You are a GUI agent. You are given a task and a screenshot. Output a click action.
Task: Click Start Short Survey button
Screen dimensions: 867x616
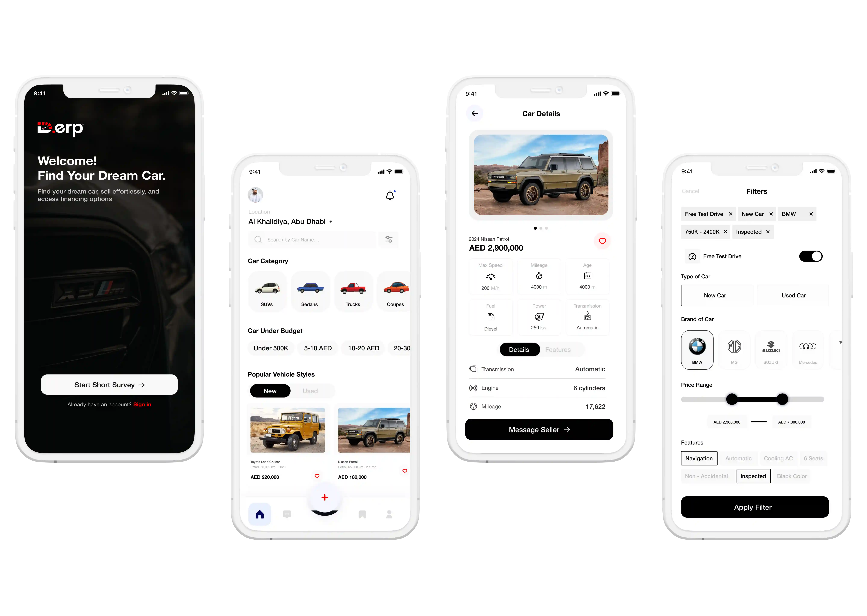[x=110, y=385]
